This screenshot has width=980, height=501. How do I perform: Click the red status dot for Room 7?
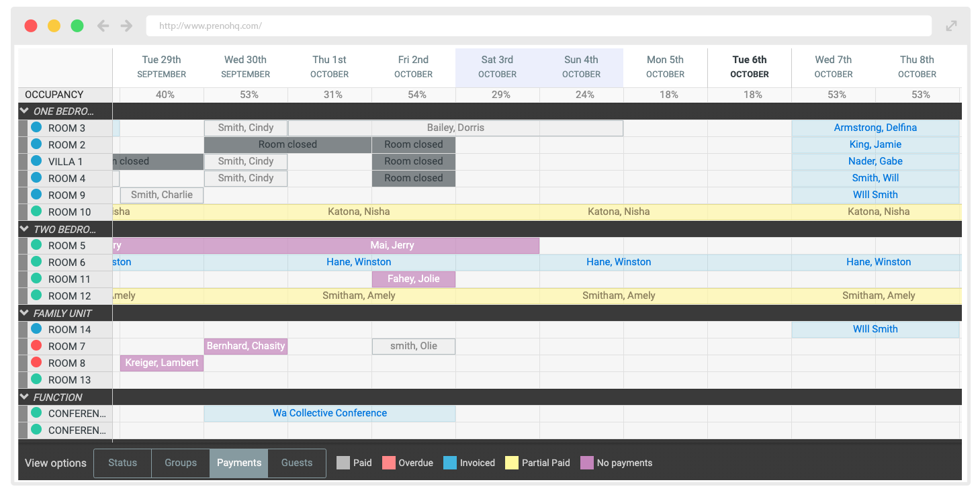click(x=36, y=346)
